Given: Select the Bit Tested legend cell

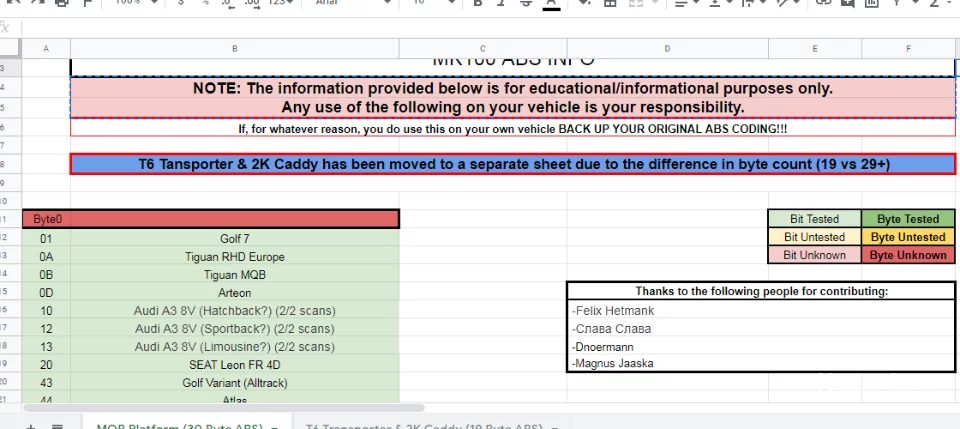Looking at the screenshot, I should (815, 219).
